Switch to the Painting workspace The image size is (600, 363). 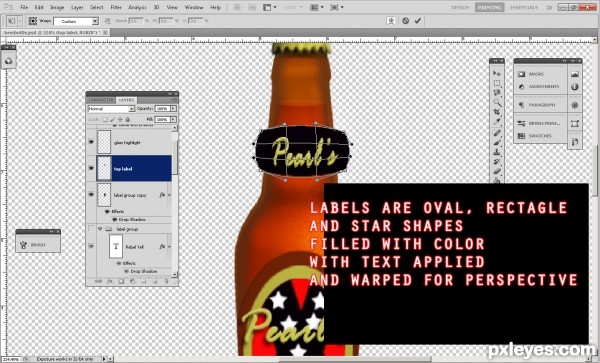[489, 7]
